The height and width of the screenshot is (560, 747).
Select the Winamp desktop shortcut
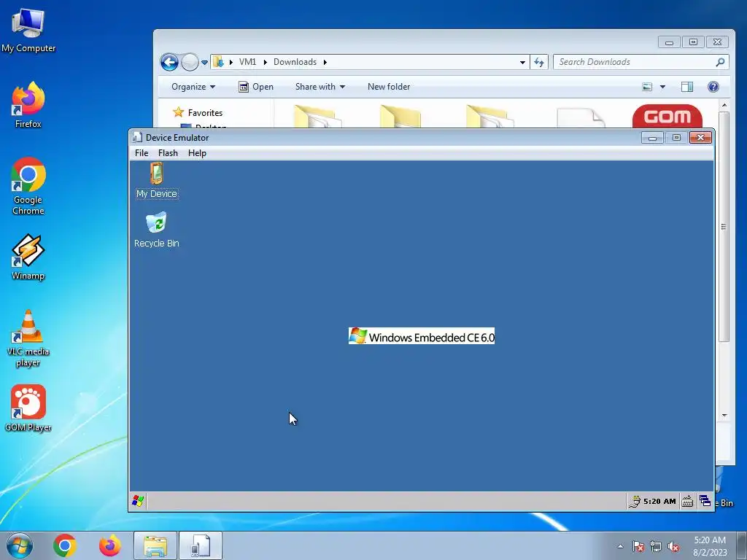click(x=28, y=257)
